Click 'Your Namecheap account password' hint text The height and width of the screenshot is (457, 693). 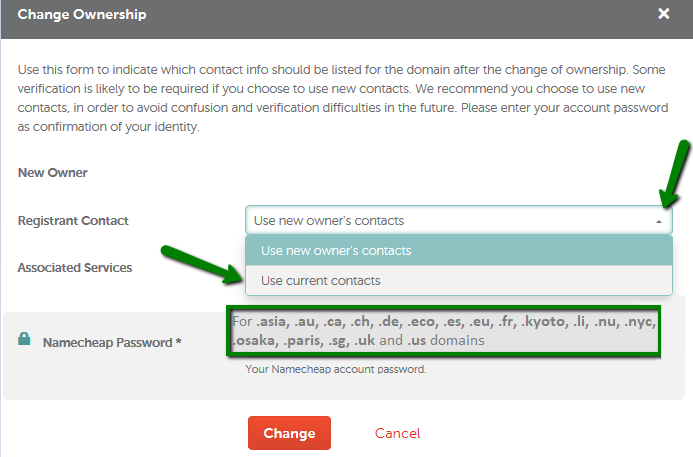click(x=336, y=369)
